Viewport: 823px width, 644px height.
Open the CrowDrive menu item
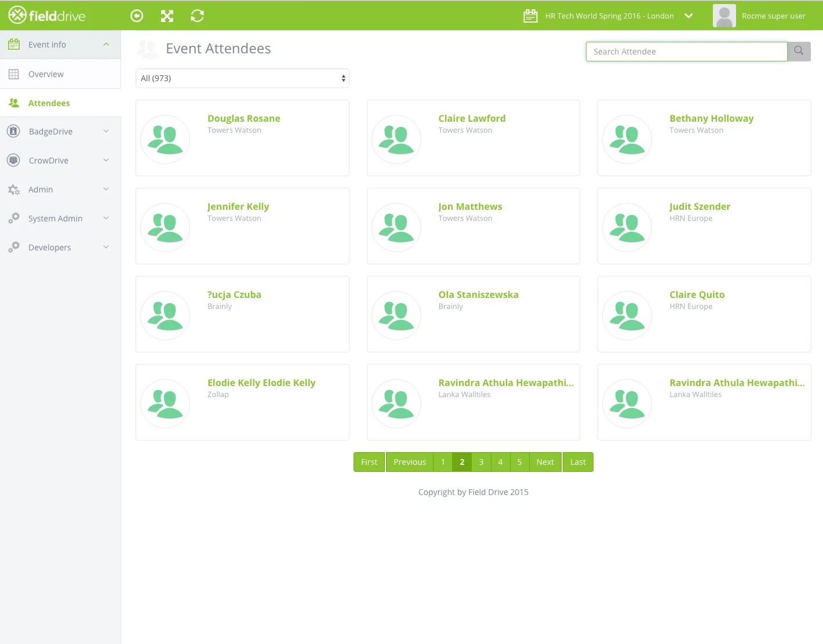tap(60, 161)
